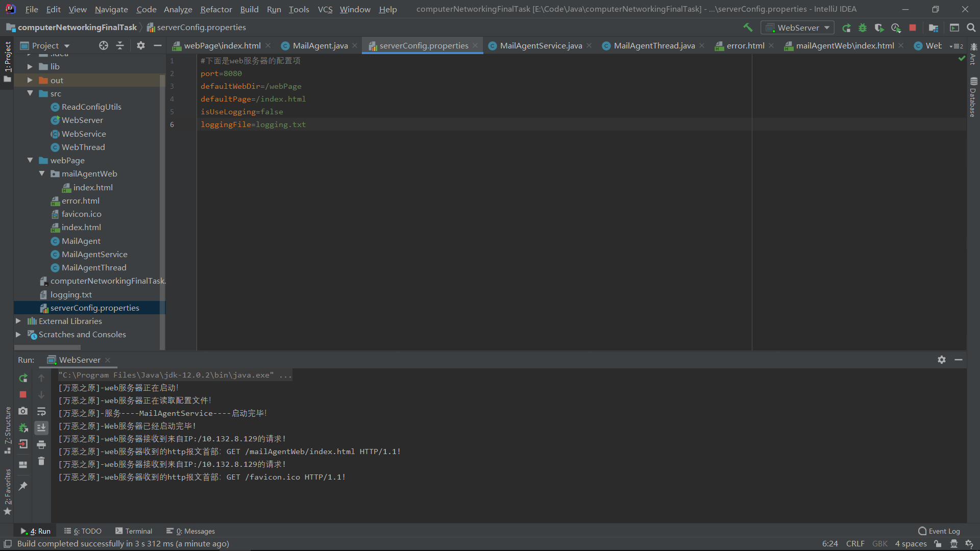This screenshot has height=551, width=980.
Task: Collapse the webPage folder
Action: click(30, 160)
